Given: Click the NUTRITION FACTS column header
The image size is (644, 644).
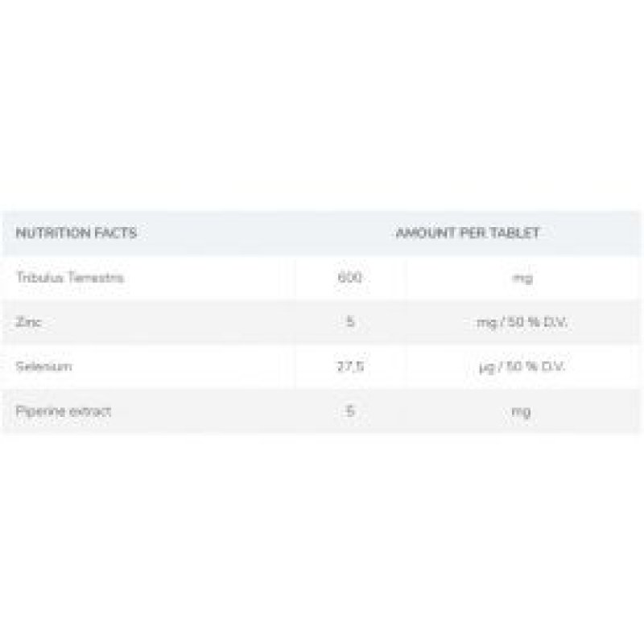Looking at the screenshot, I should click(76, 233).
